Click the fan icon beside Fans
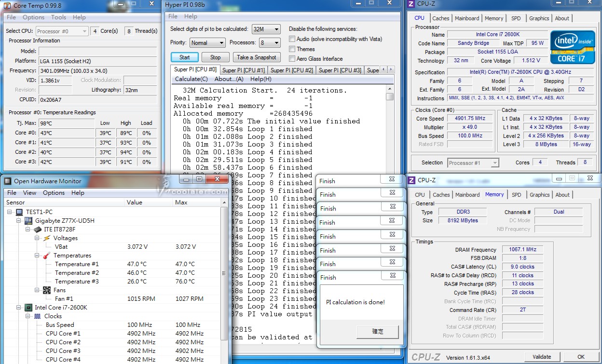602x364 pixels. pyautogui.click(x=47, y=290)
